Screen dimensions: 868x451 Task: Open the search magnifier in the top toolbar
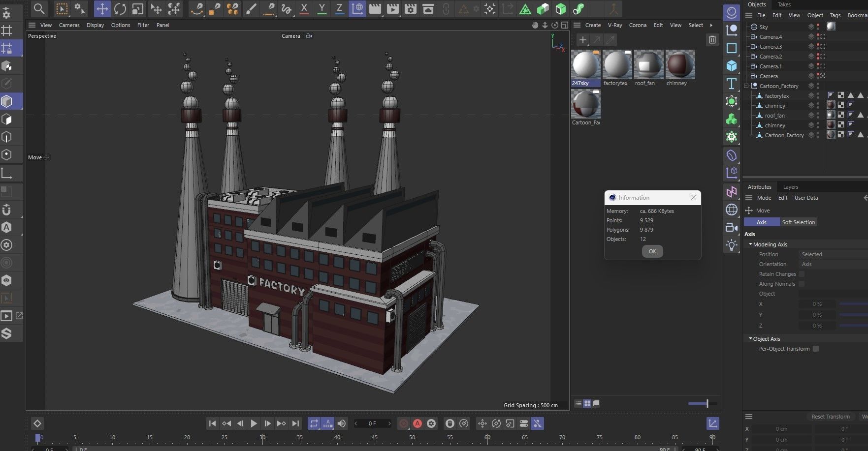click(x=39, y=8)
